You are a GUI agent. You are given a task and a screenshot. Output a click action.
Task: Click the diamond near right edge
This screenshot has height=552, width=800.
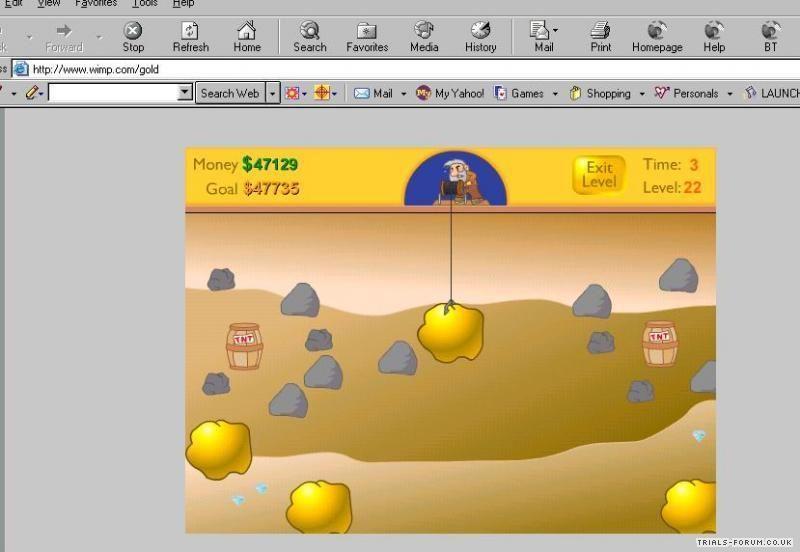[x=698, y=436]
